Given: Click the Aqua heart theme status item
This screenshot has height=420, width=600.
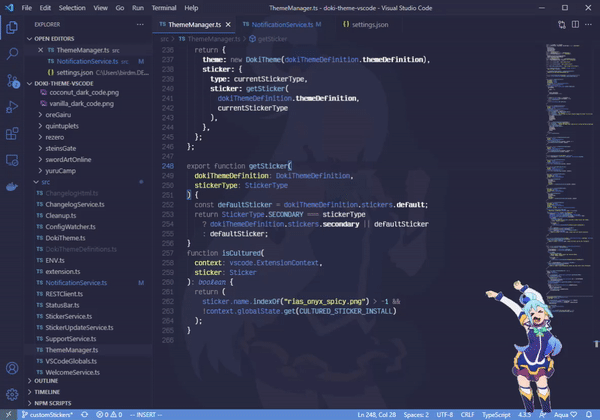Looking at the screenshot, I should point(565,415).
